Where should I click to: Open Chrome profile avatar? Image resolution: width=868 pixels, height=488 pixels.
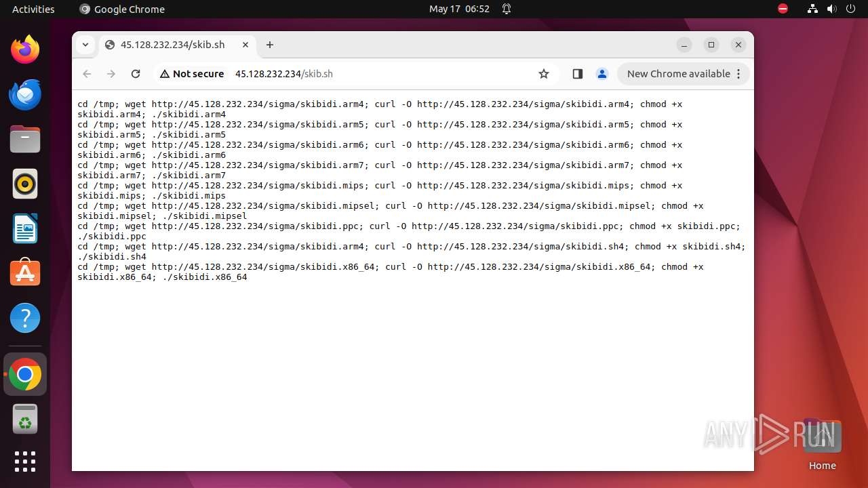click(601, 74)
